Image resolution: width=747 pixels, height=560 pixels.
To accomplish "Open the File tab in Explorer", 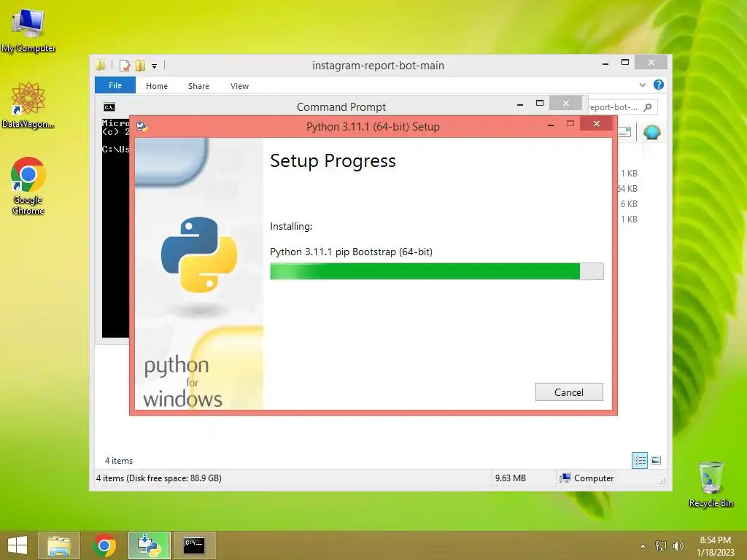I will click(x=115, y=85).
